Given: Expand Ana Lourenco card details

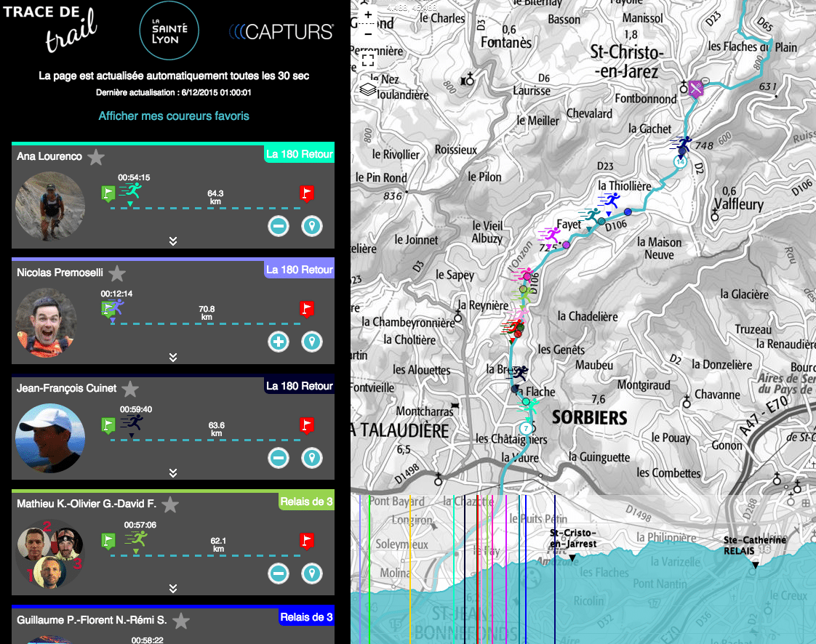Looking at the screenshot, I should point(173,241).
